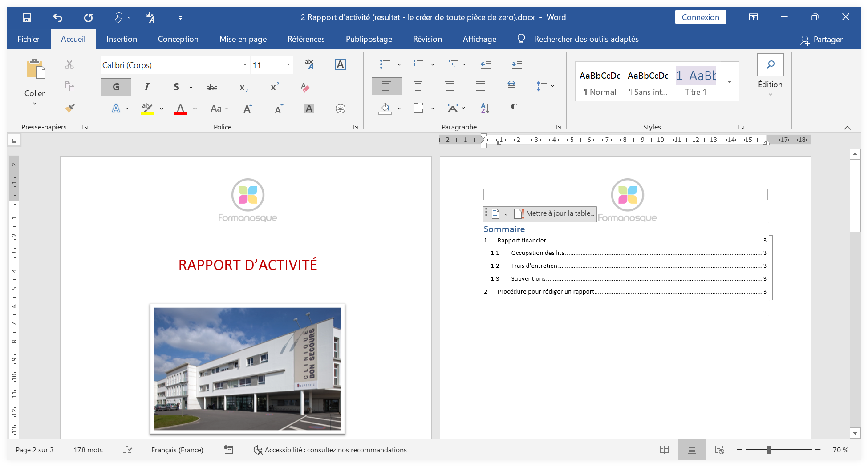Open spelling check icon in status bar
Viewport: 868px width, 467px height.
(x=127, y=450)
